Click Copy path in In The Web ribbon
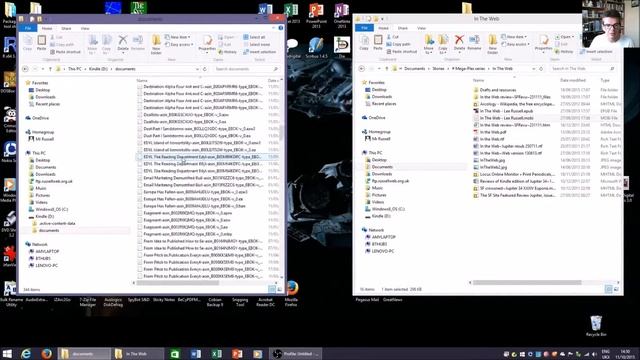 tap(398, 44)
